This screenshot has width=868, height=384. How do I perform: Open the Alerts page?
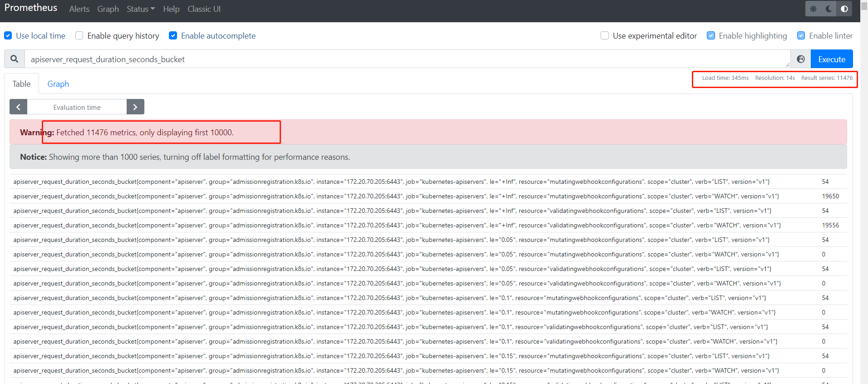79,9
